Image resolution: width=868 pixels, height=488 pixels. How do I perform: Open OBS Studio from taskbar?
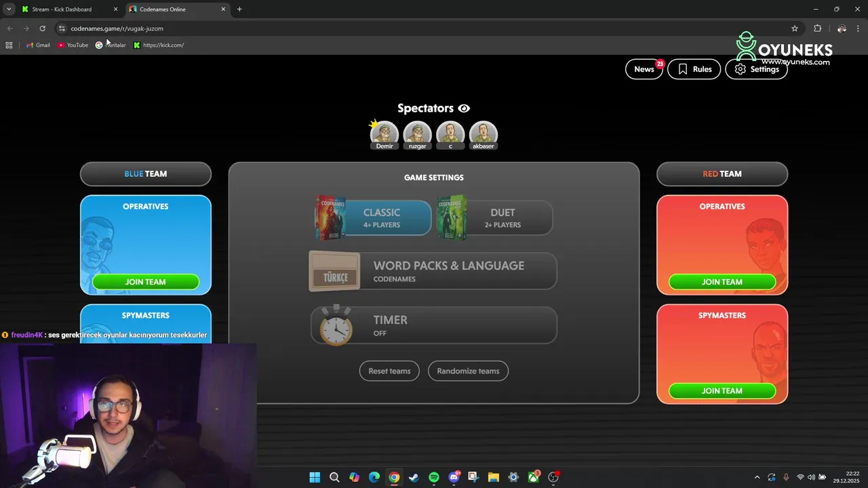click(554, 477)
